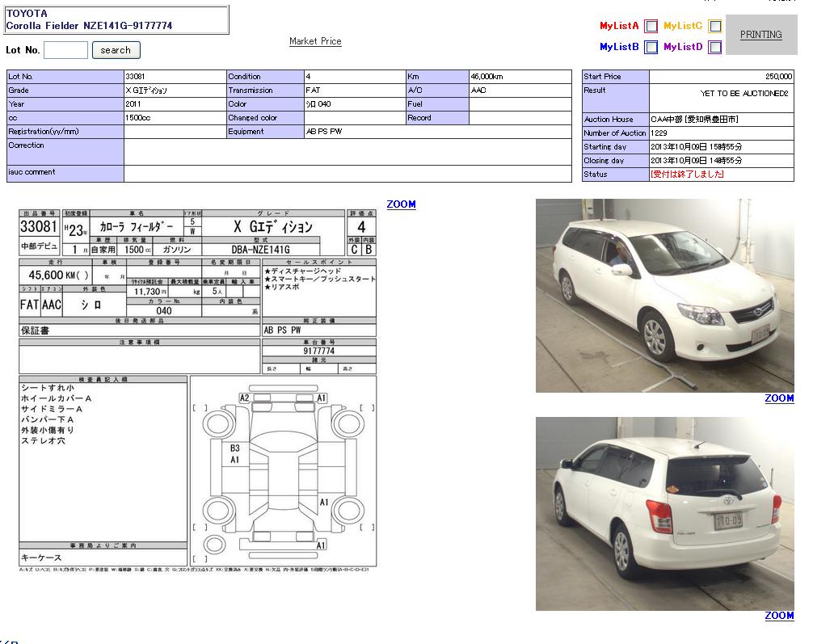
Task: Focus the Lot No. input field
Action: pyautogui.click(x=65, y=50)
